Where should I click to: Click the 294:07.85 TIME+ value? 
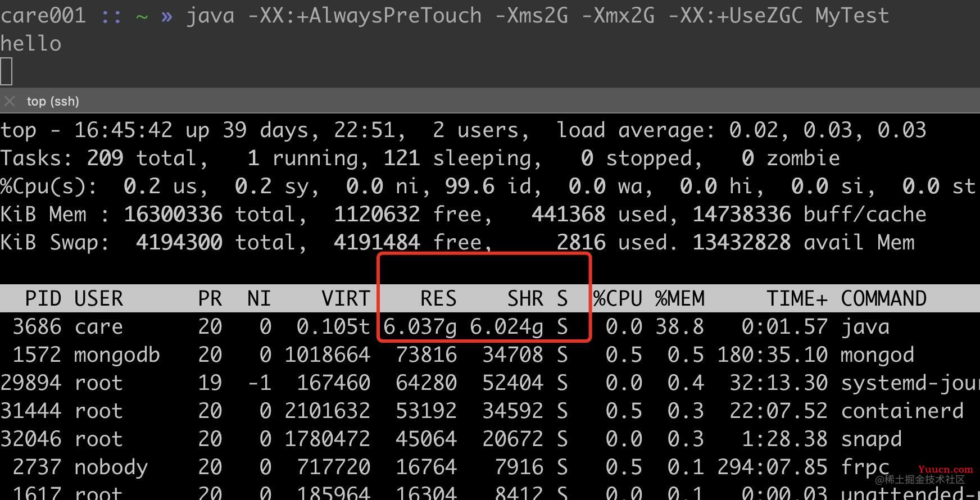(x=772, y=467)
